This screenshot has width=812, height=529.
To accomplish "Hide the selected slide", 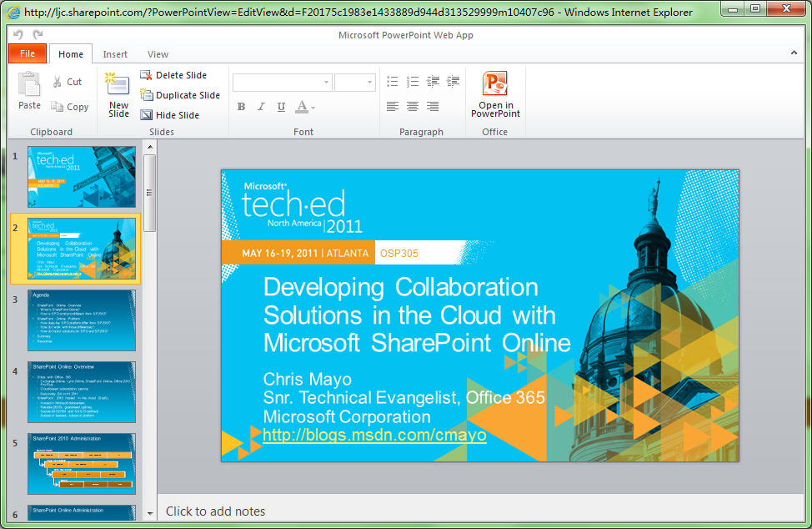I will click(x=170, y=115).
